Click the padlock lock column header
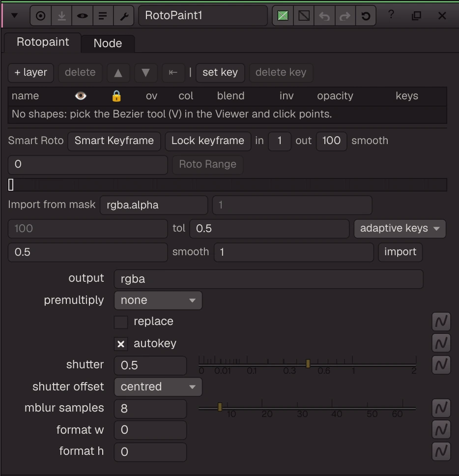Viewport: 459px width, 476px height. click(116, 96)
